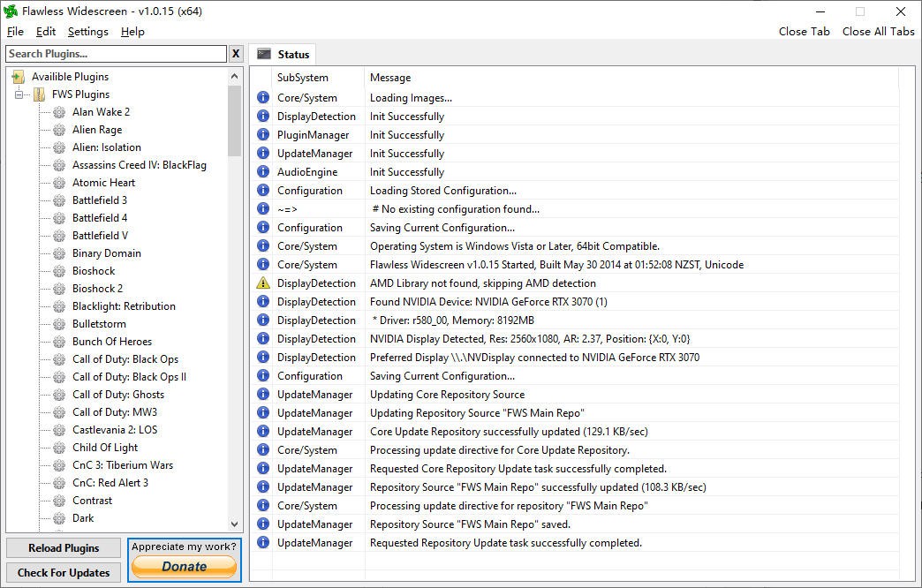Select Blacklight: Retribution plugin

(x=124, y=306)
